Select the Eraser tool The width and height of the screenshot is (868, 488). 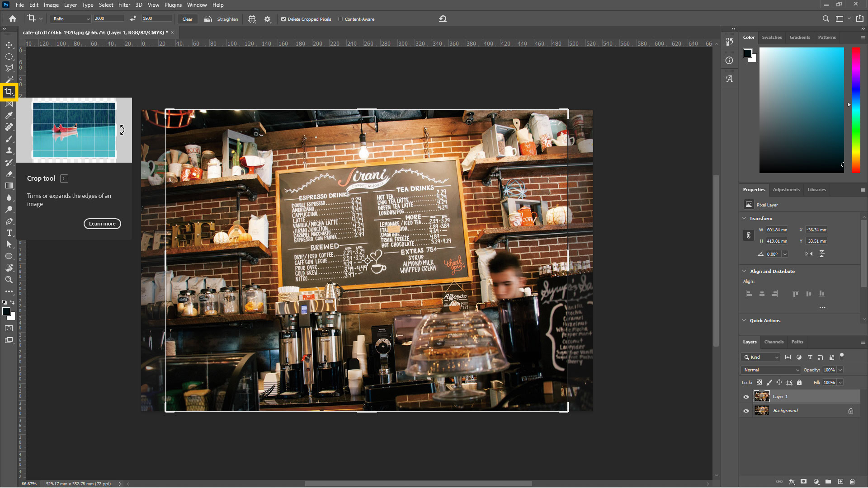coord(9,174)
